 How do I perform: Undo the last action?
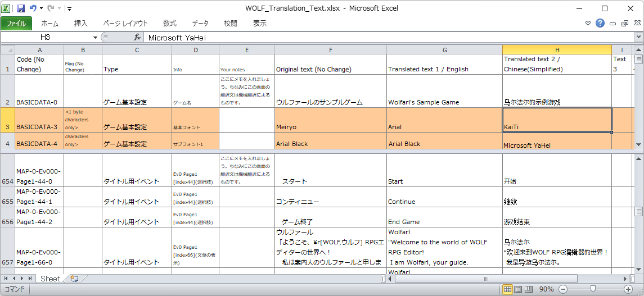[33, 8]
